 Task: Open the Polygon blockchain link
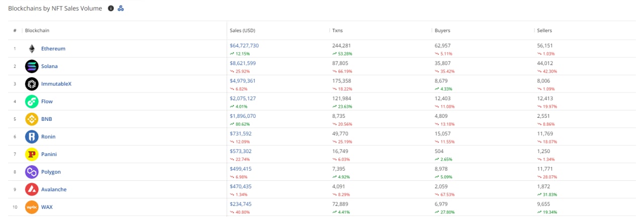[x=51, y=172]
